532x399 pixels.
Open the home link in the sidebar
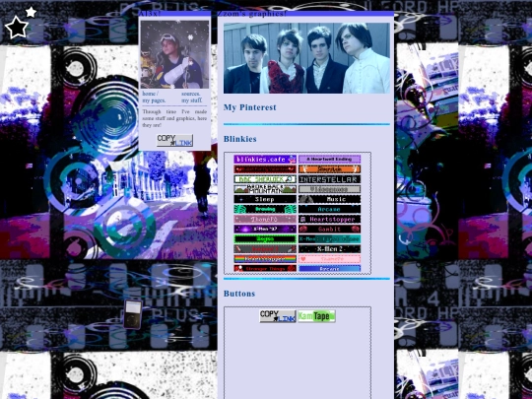click(149, 94)
